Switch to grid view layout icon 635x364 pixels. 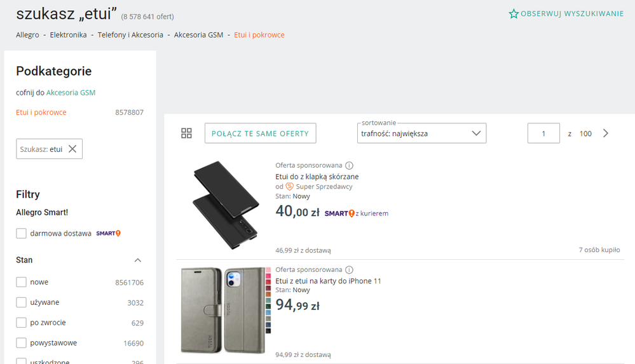186,133
